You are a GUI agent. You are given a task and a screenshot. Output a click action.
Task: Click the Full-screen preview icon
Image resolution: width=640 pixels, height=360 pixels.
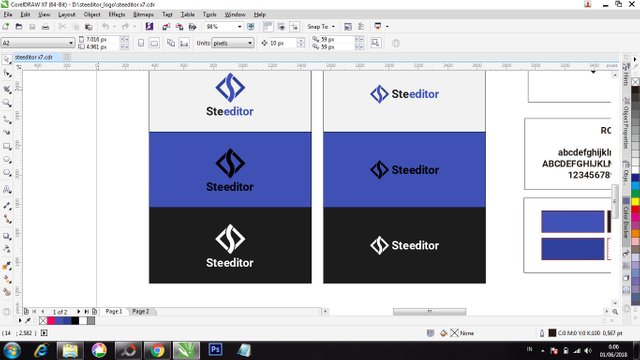(x=251, y=27)
